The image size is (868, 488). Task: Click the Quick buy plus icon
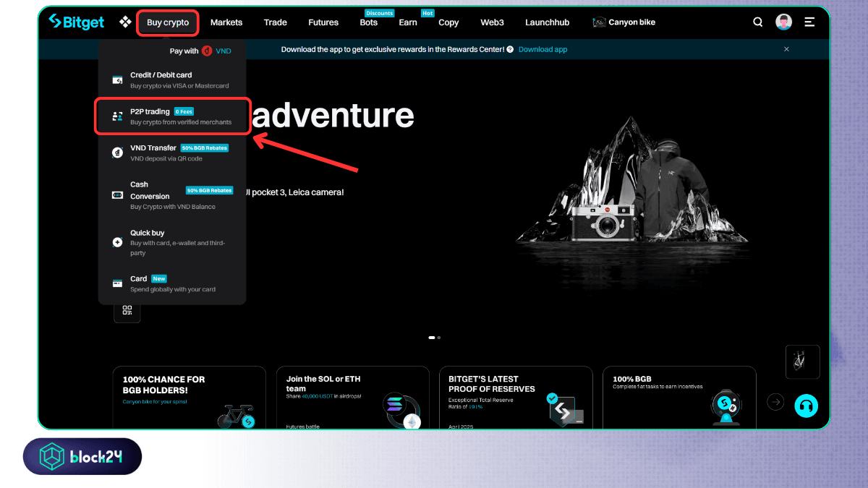coord(117,242)
